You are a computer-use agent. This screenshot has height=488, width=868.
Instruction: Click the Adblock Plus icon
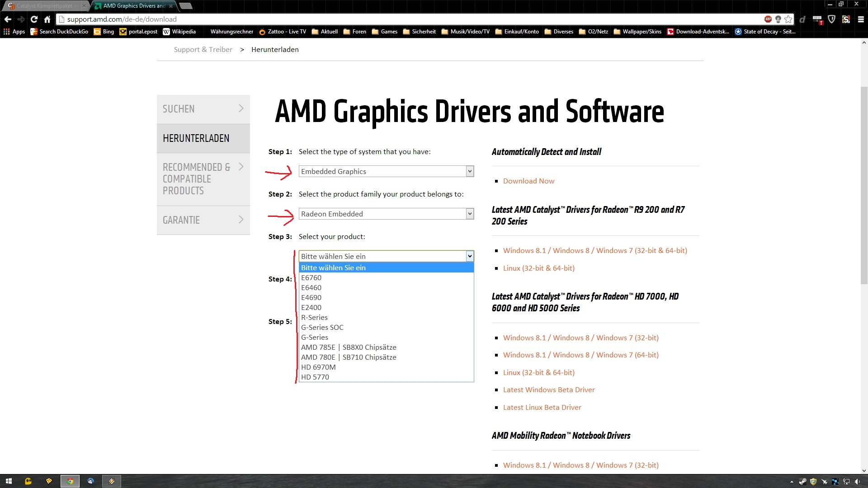(x=768, y=19)
